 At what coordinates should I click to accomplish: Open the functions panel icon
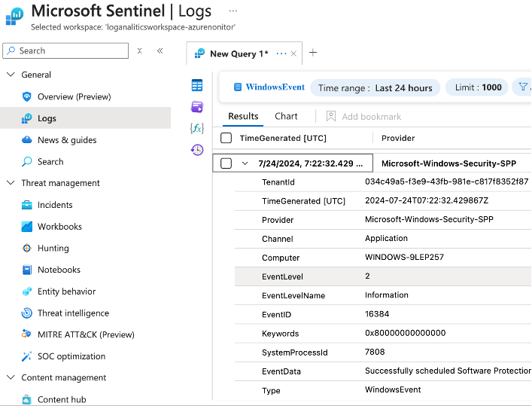point(197,128)
